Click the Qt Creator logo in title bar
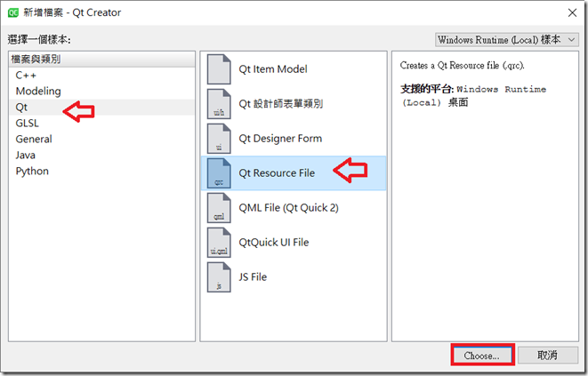 coord(13,12)
